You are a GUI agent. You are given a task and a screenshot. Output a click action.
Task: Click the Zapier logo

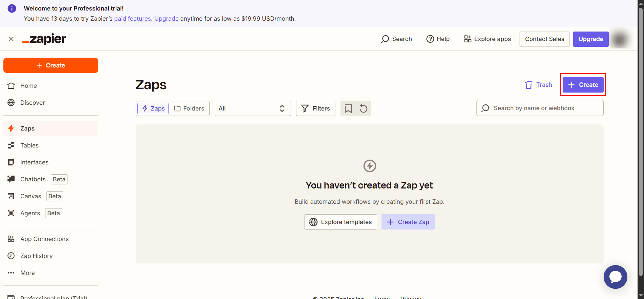coord(44,39)
